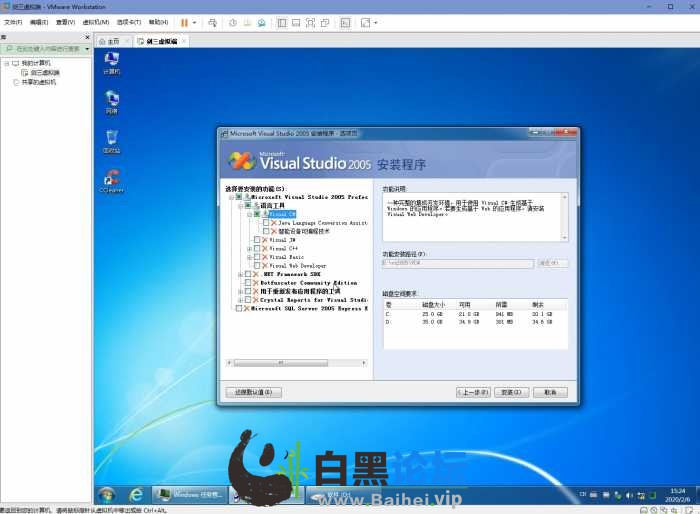
Task: Click the stretch guest display icon
Action: pyautogui.click(x=365, y=23)
